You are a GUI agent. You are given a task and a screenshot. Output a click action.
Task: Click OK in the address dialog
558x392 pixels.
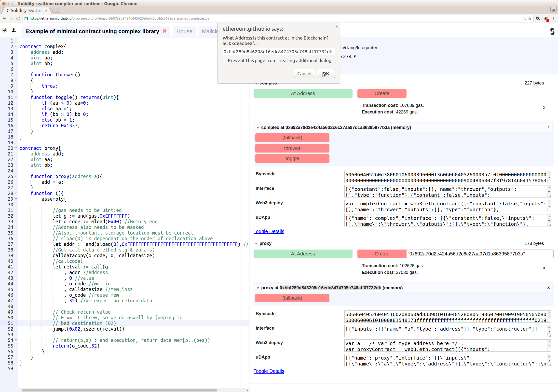tap(326, 74)
